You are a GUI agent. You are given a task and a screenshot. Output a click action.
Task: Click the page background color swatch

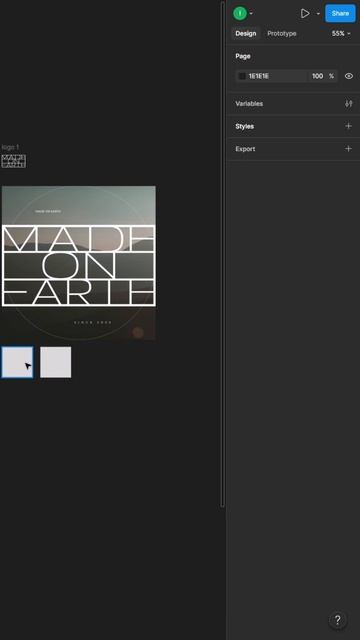click(x=242, y=76)
